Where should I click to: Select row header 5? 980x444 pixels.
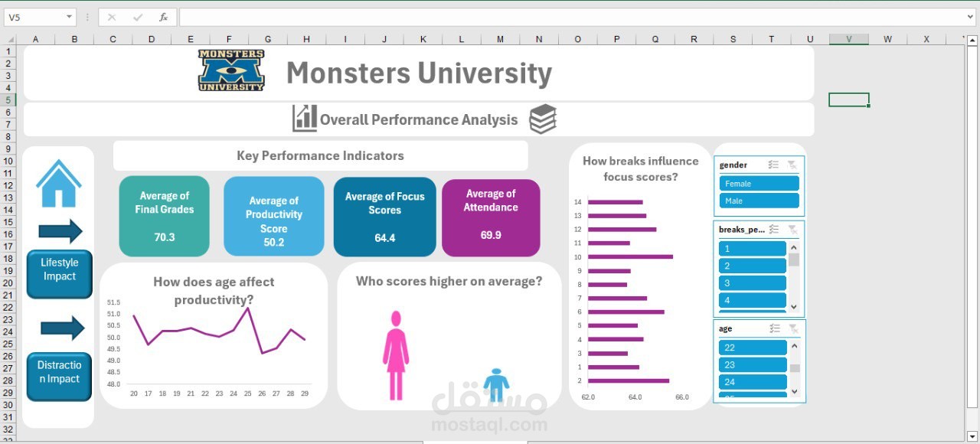[8, 100]
